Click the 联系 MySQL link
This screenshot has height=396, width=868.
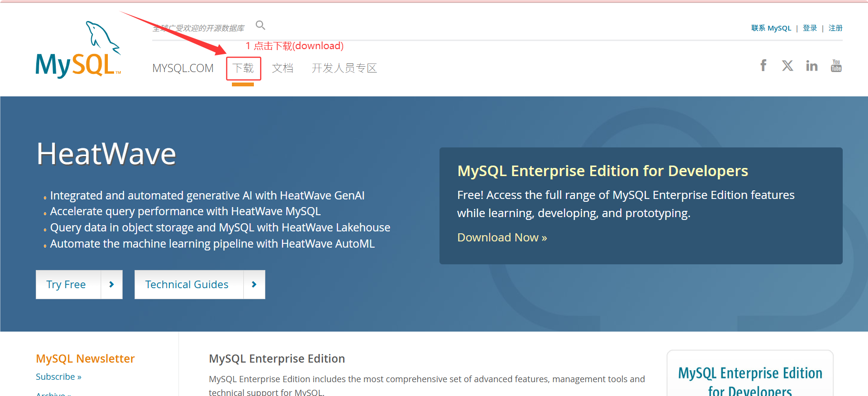771,28
